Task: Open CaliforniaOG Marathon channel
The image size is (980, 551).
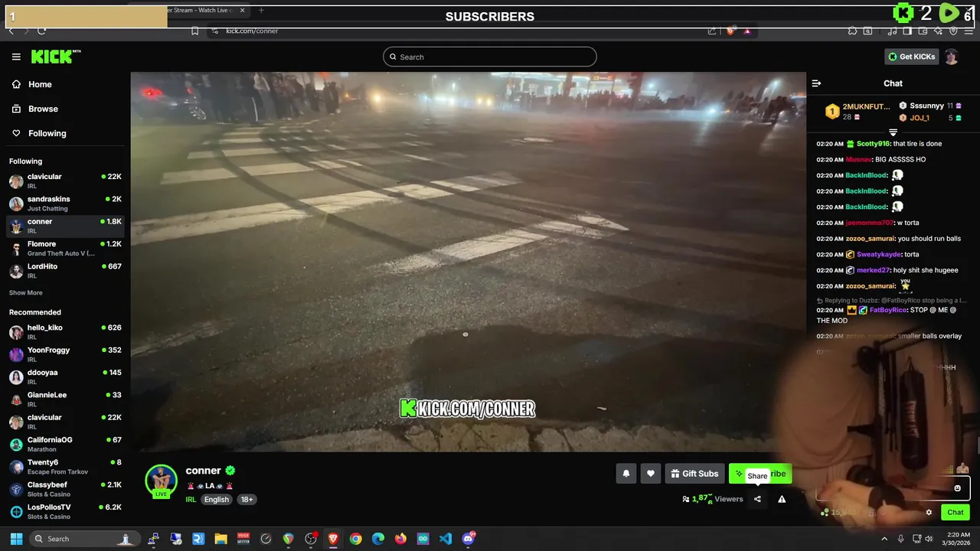Action: coord(65,445)
